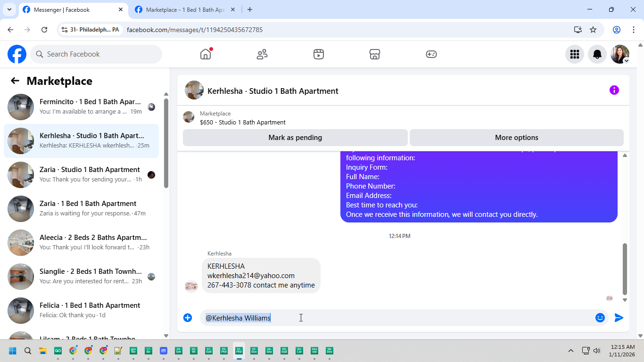The height and width of the screenshot is (362, 644).
Task: Click the Search Facebook field
Action: [96, 54]
